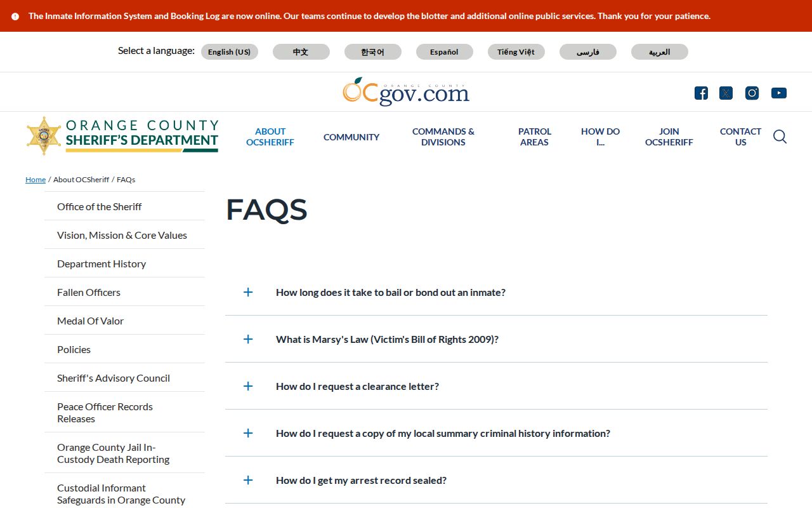Open the Join OCSheriff menu
Screen dimensions: 812x508
click(669, 137)
